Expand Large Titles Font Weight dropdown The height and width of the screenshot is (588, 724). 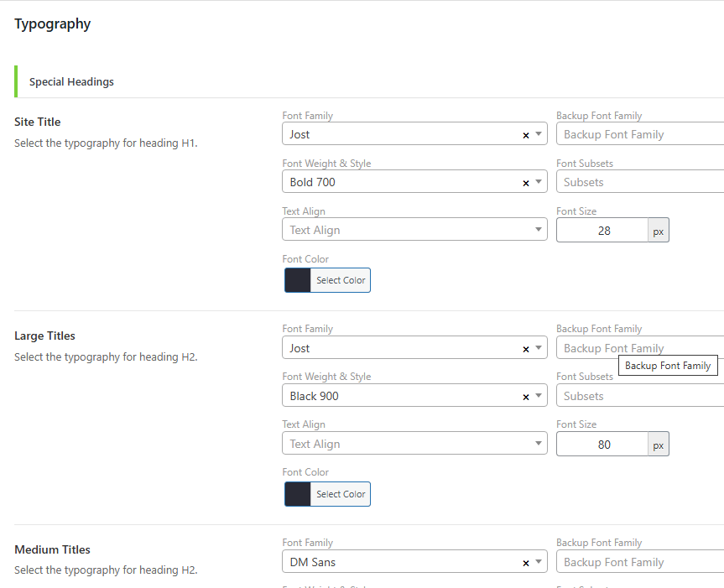[x=539, y=396]
